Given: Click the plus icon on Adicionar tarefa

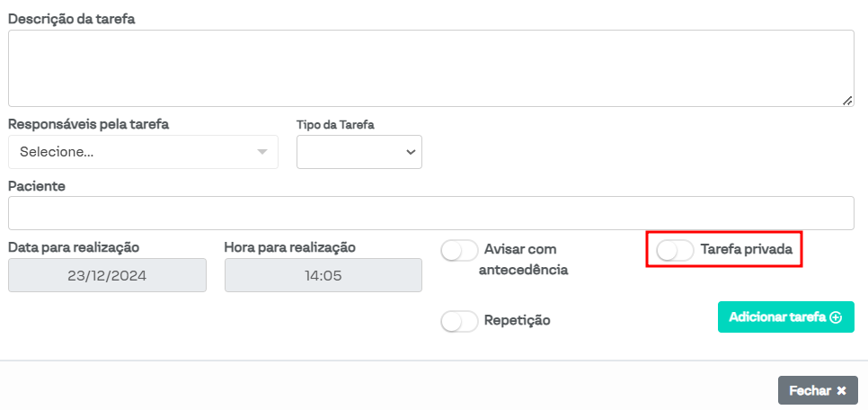Looking at the screenshot, I should 836,317.
